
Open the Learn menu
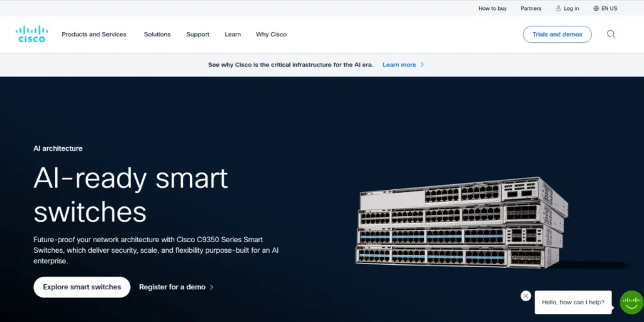(233, 35)
